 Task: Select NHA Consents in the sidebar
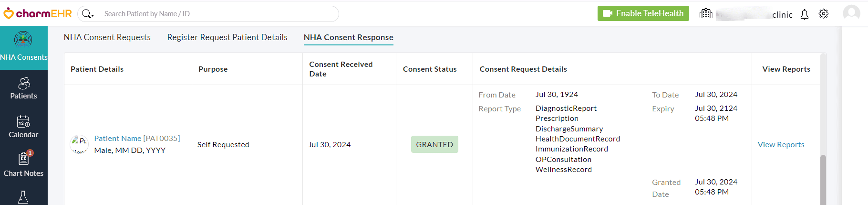(x=24, y=48)
